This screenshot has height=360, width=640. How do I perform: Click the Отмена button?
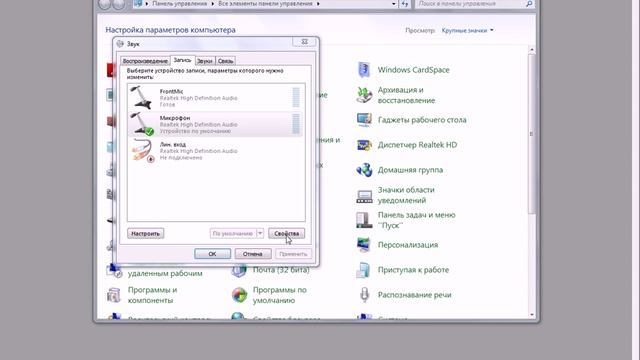(x=253, y=254)
